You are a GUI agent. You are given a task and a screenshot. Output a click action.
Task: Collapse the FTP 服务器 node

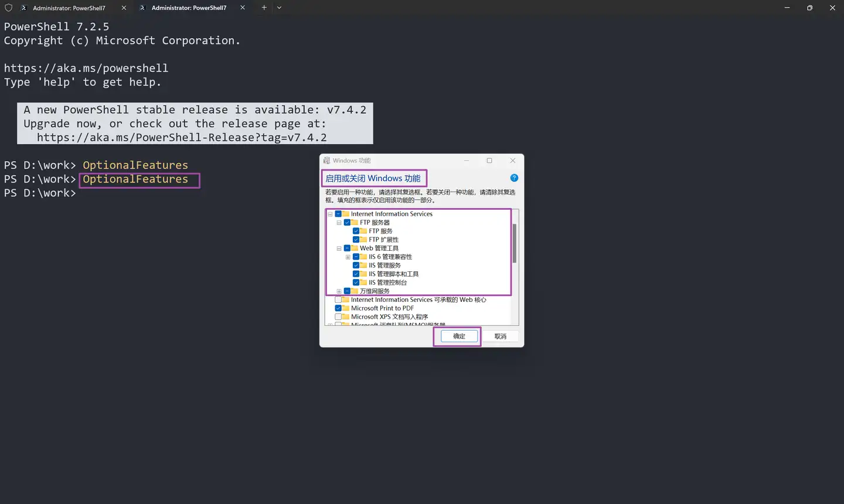pyautogui.click(x=339, y=223)
